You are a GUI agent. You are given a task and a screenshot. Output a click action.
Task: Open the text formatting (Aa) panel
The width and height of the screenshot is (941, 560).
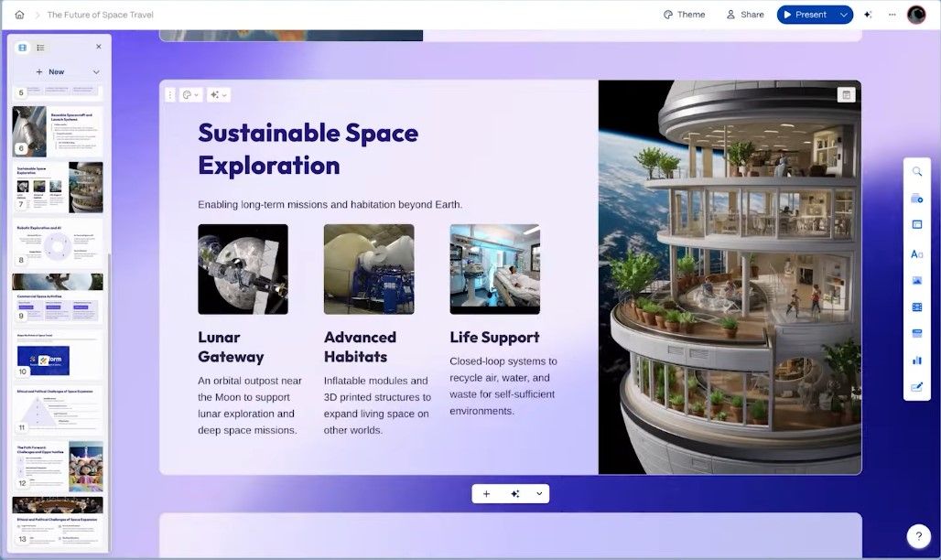[x=917, y=253]
